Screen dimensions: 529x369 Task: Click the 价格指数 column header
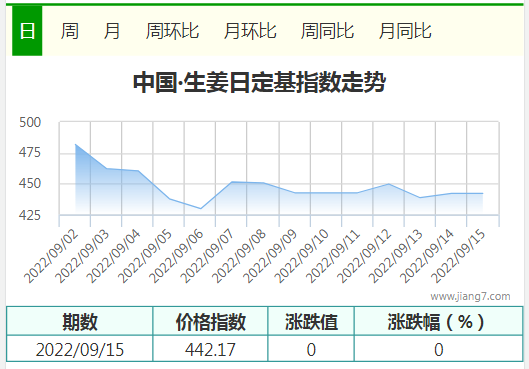(x=211, y=321)
